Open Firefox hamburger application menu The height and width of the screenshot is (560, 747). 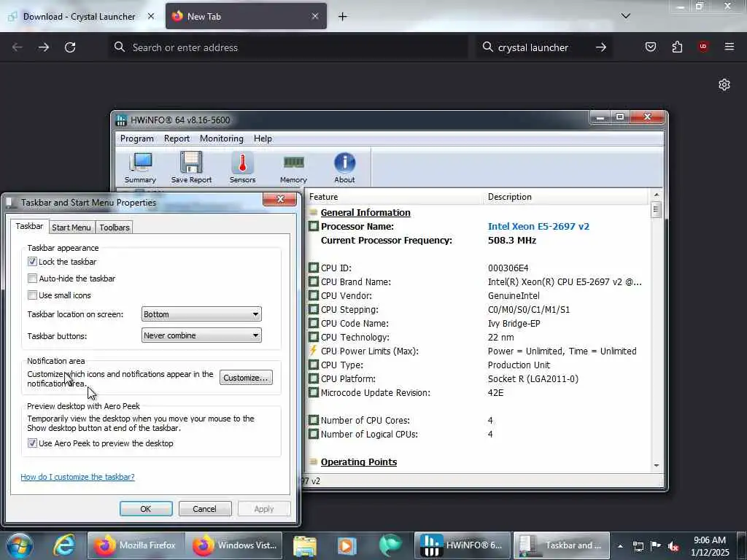click(x=729, y=47)
